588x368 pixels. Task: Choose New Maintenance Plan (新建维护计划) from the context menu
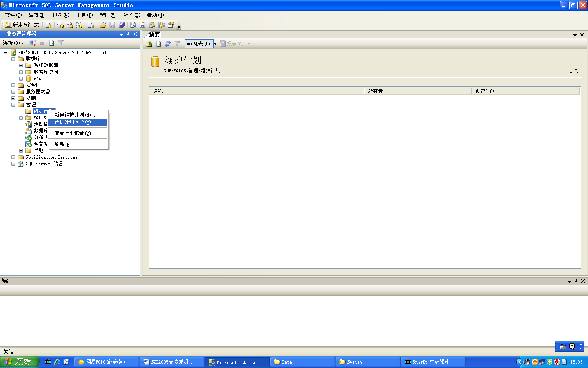click(78, 115)
